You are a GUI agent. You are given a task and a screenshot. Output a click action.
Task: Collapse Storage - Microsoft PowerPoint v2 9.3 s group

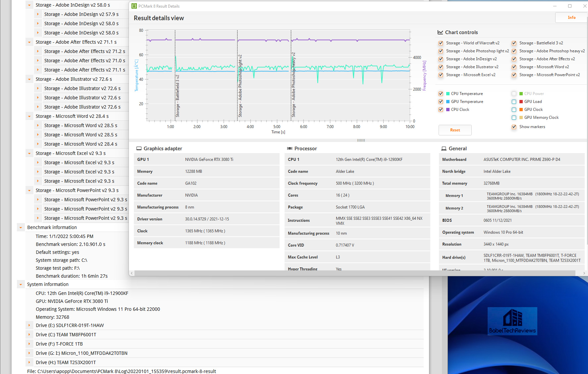click(x=29, y=190)
